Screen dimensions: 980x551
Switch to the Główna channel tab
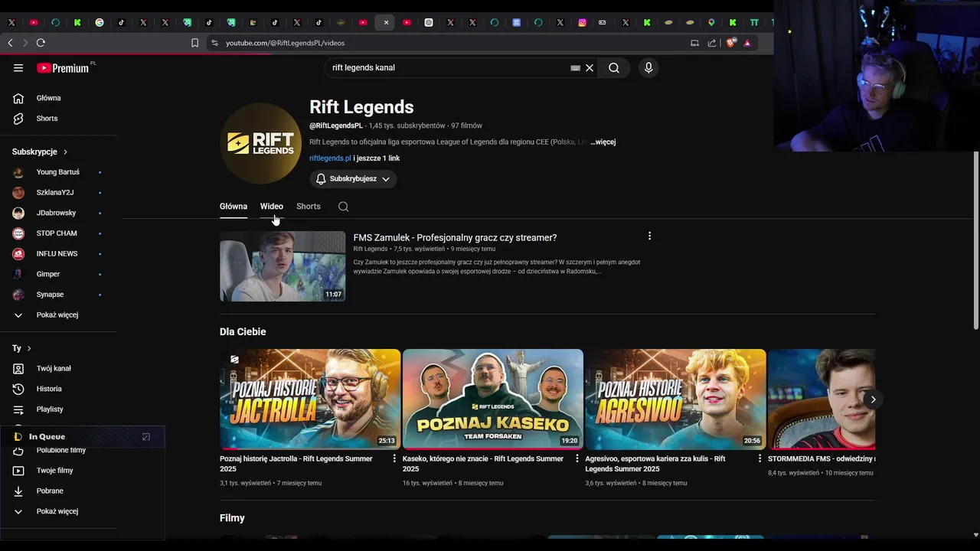tap(234, 207)
